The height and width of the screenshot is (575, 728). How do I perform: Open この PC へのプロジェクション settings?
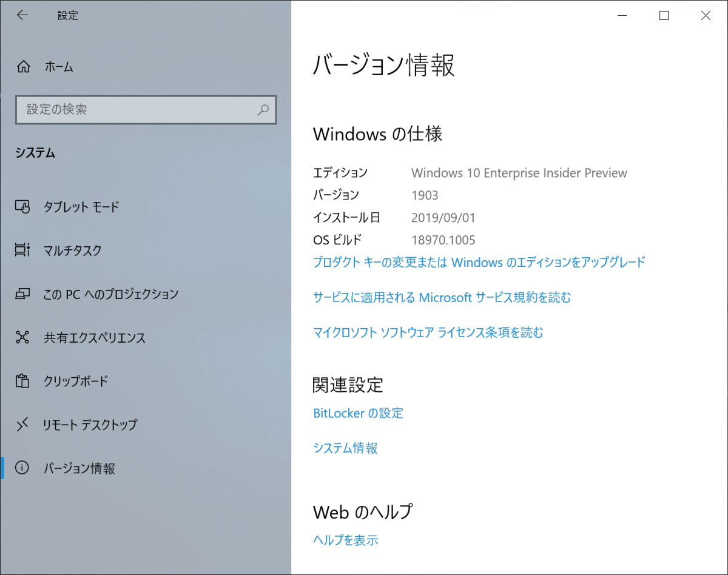point(146,294)
